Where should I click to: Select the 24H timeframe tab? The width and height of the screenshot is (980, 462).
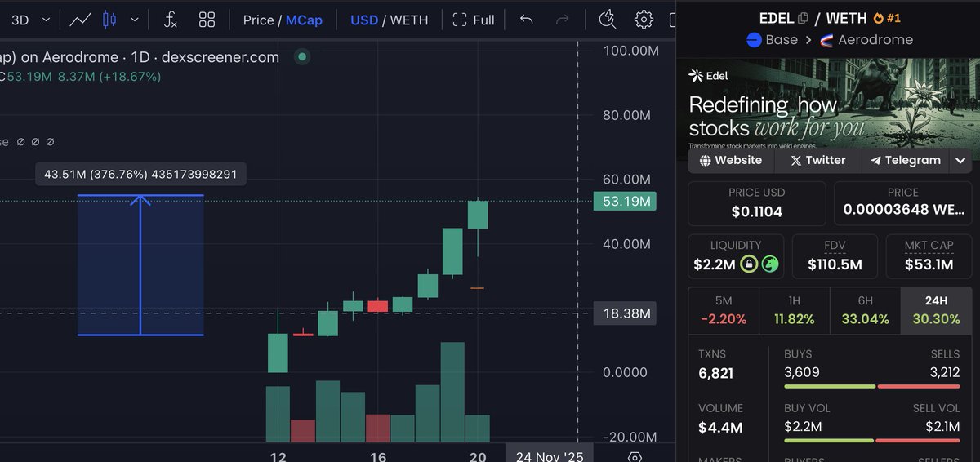point(936,310)
